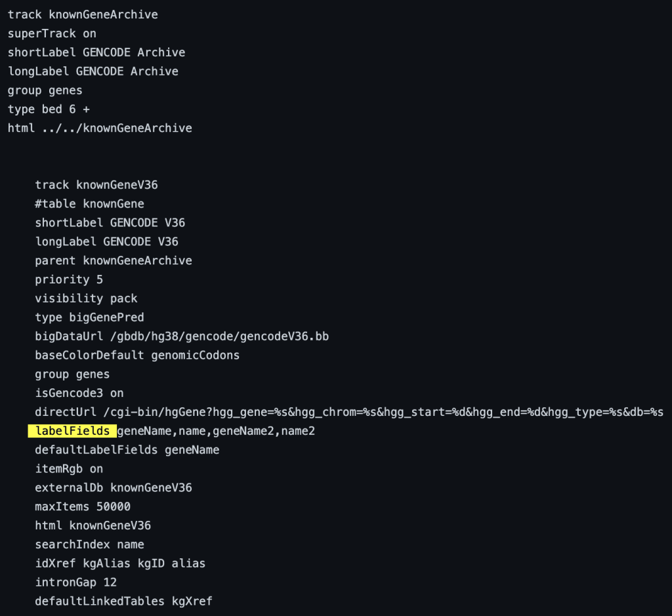Click the type bed 6 + line
Viewport: 672px width, 616px height.
pos(49,110)
